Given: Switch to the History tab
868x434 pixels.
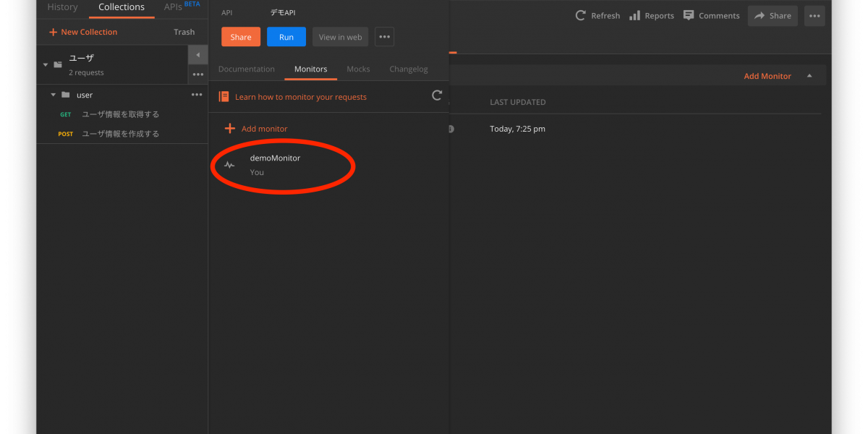Looking at the screenshot, I should click(62, 7).
